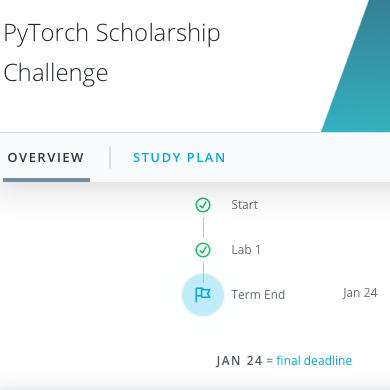Click the Challenge line of the heading
390x390 pixels.
pyautogui.click(x=56, y=73)
